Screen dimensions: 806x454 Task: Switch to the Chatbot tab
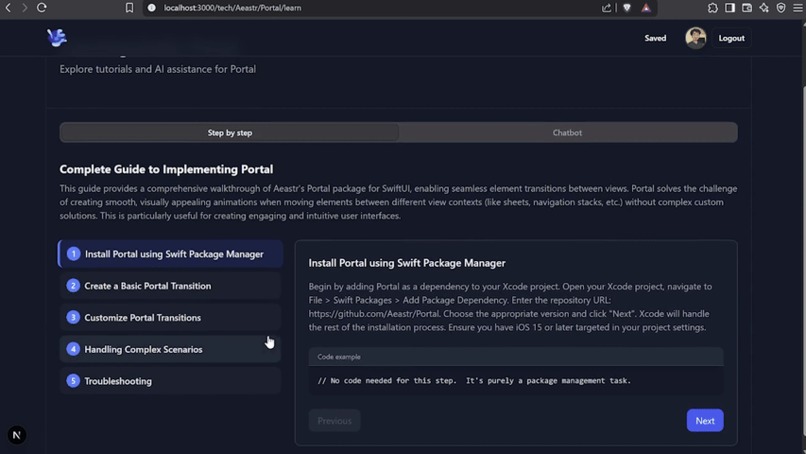click(567, 133)
